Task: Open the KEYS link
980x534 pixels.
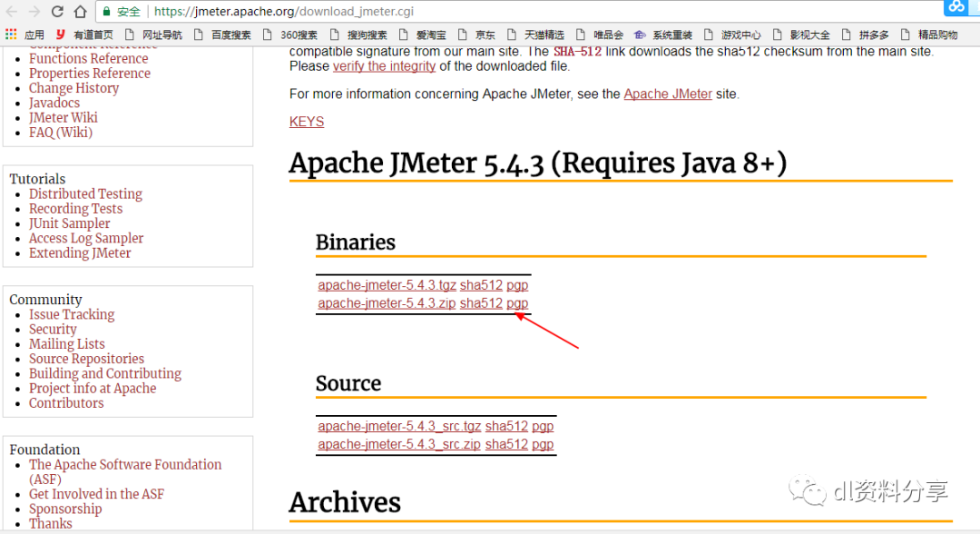Action: tap(307, 122)
